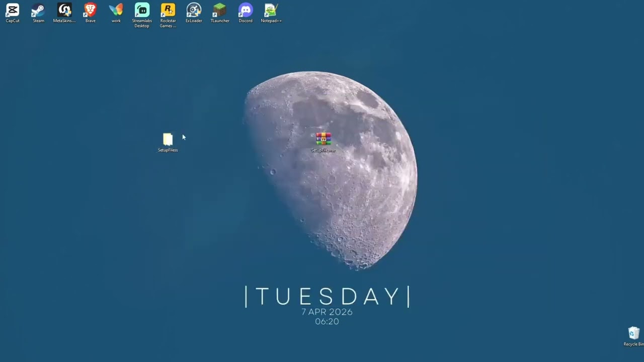Highlight the Brave browser shortcut
This screenshot has height=362, width=644.
pos(91,10)
